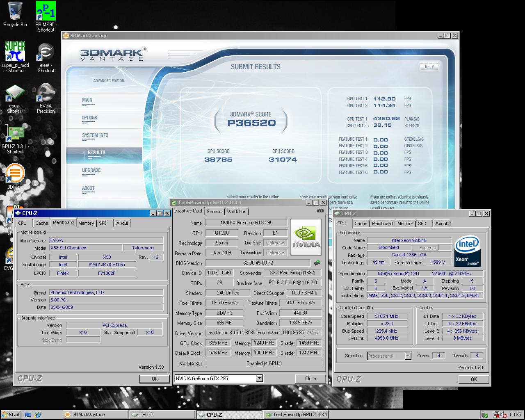Image resolution: width=525 pixels, height=420 pixels.
Task: Open UPGRADE section in 3DMark Vantage
Action: tap(91, 170)
